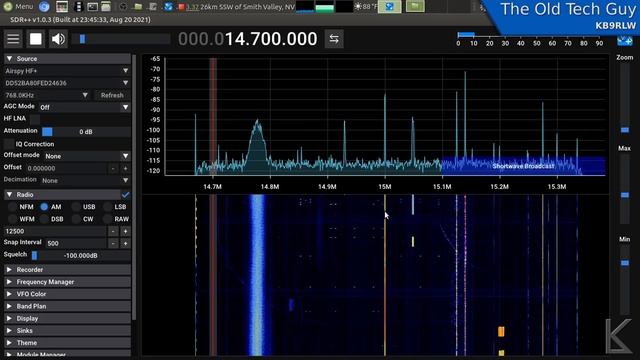Expand the VFO Color section
The image size is (640, 360).
tap(67, 294)
